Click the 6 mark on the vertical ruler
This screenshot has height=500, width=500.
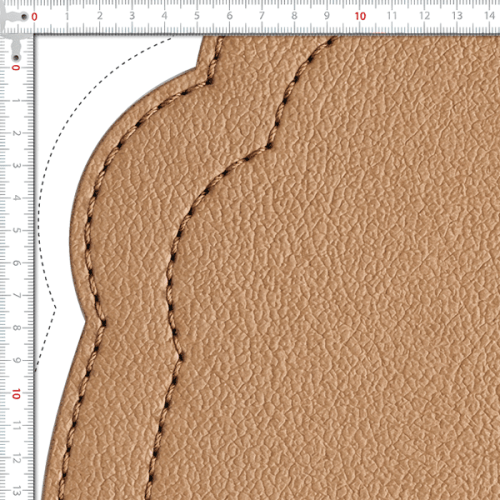16,263
